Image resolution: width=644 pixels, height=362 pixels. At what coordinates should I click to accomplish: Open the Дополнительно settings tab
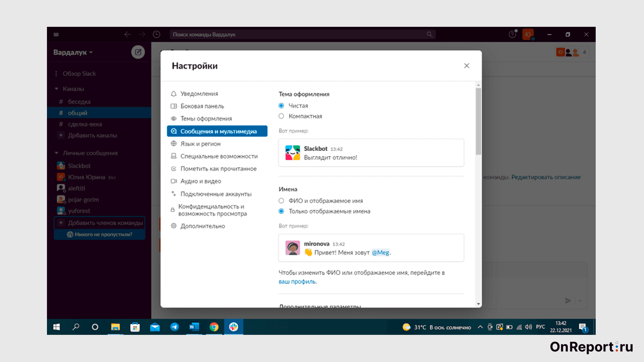pyautogui.click(x=217, y=226)
